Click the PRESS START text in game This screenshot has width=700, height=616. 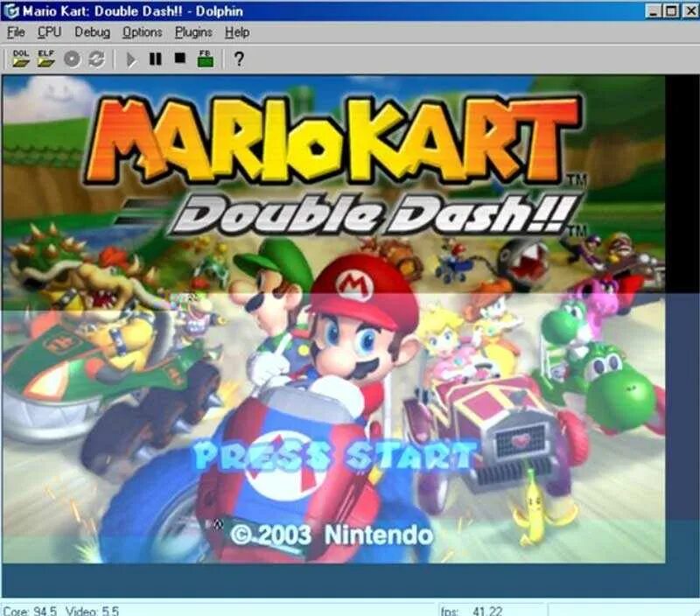tap(335, 454)
